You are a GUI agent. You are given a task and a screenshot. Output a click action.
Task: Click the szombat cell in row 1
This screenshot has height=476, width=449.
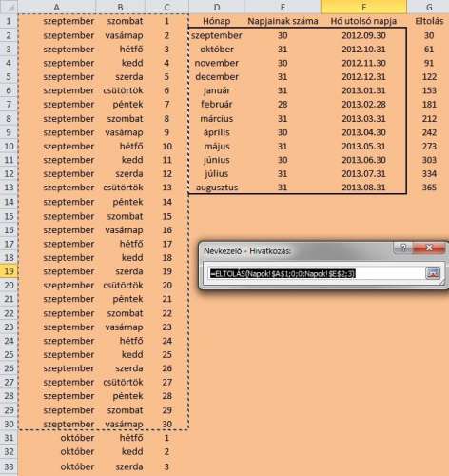[120, 21]
